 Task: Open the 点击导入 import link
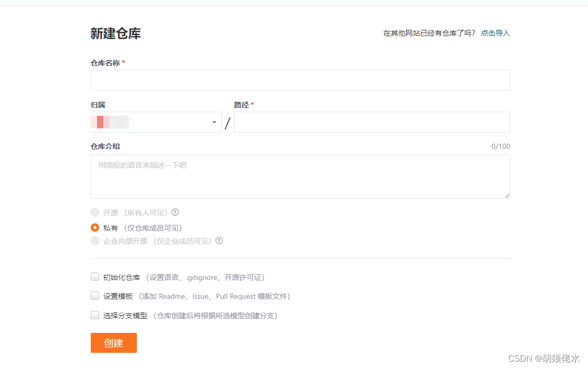coord(495,34)
